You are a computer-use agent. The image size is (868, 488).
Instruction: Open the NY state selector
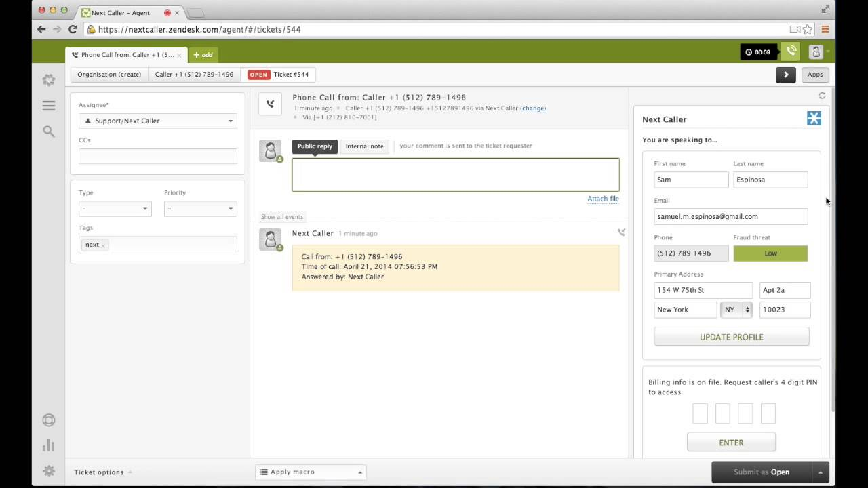736,310
